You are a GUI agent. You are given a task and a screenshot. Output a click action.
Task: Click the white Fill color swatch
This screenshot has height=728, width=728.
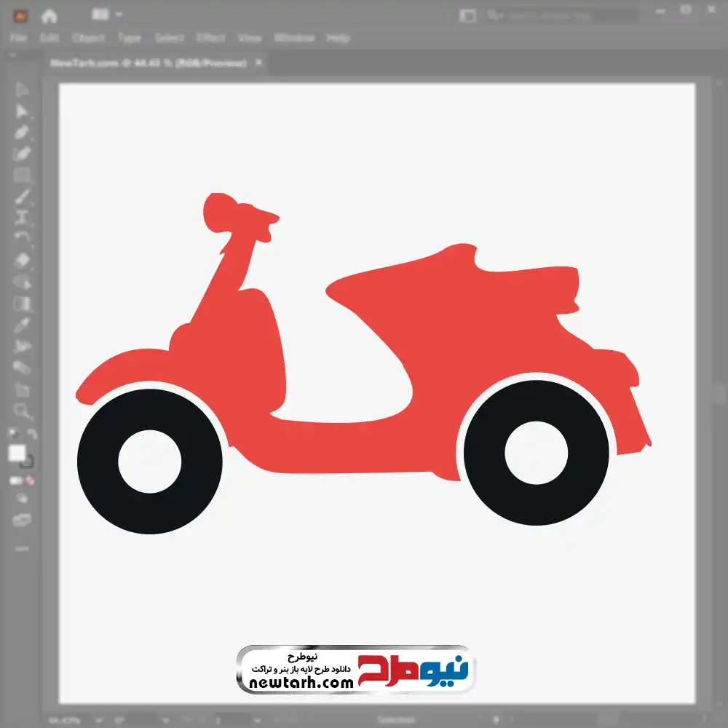tap(17, 454)
